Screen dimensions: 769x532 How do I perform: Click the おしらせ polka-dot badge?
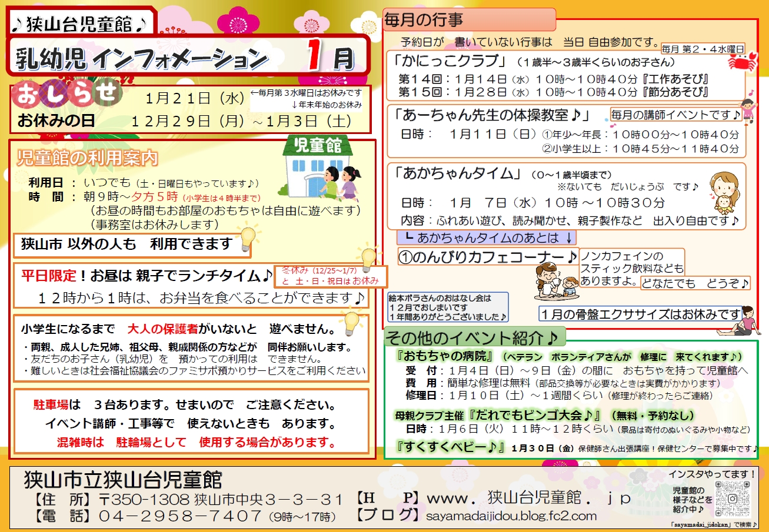(66, 94)
